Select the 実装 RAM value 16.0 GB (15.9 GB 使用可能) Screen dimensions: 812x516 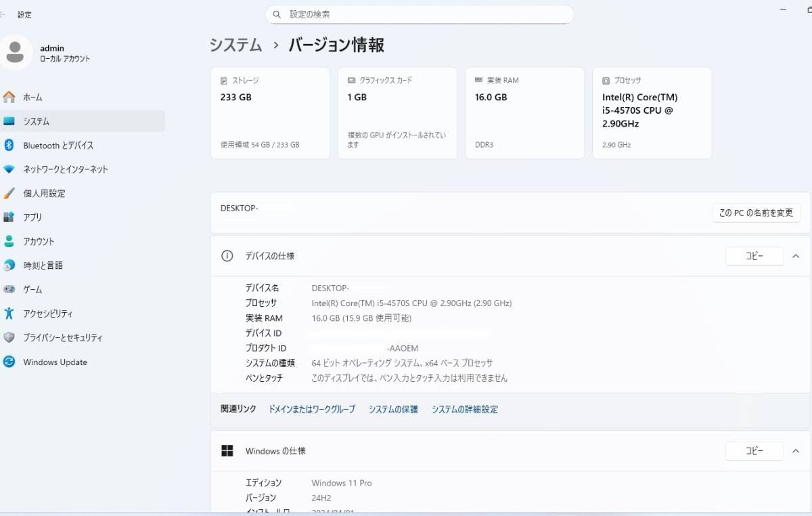pos(361,318)
